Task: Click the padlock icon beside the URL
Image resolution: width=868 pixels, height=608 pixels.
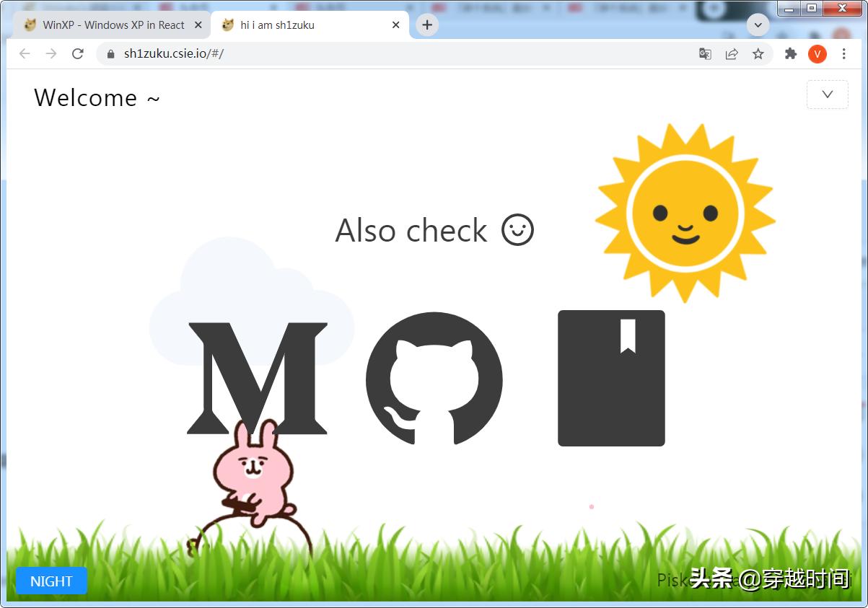Action: (110, 53)
